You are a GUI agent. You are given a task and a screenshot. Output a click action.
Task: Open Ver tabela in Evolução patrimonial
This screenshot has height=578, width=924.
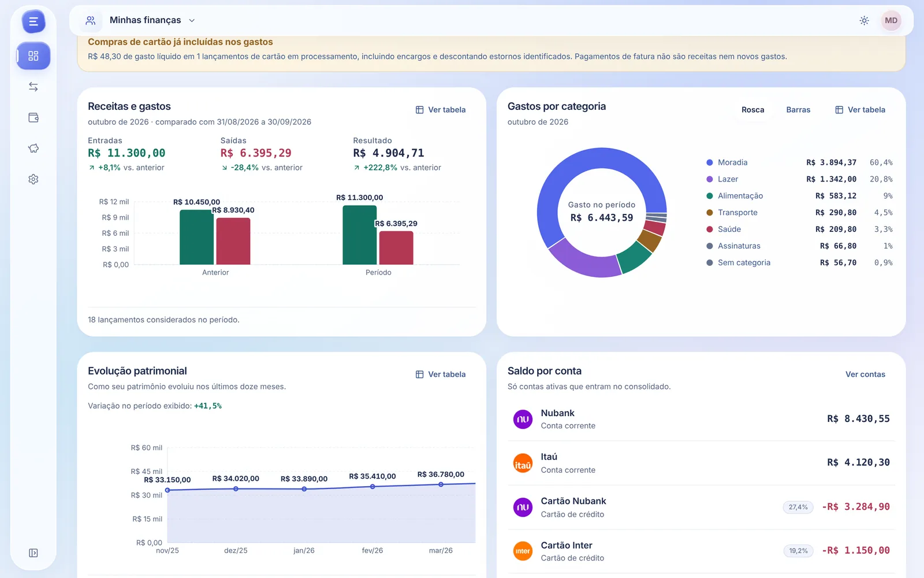[441, 375]
